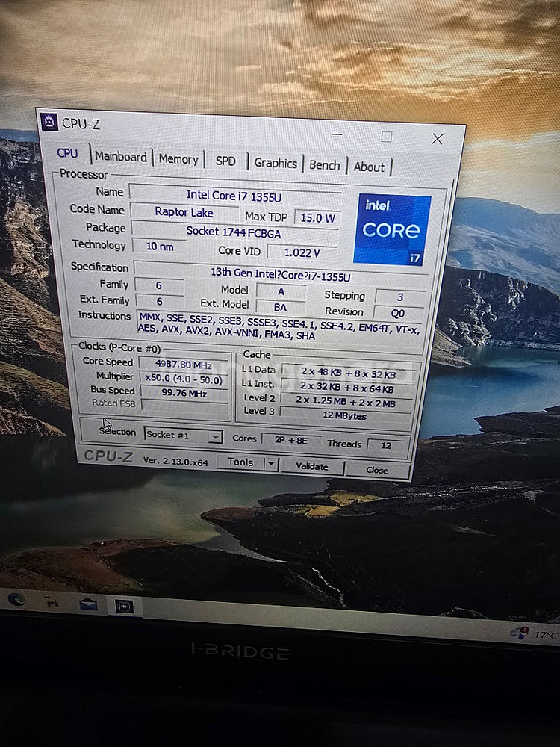Click the Validate button

312,466
